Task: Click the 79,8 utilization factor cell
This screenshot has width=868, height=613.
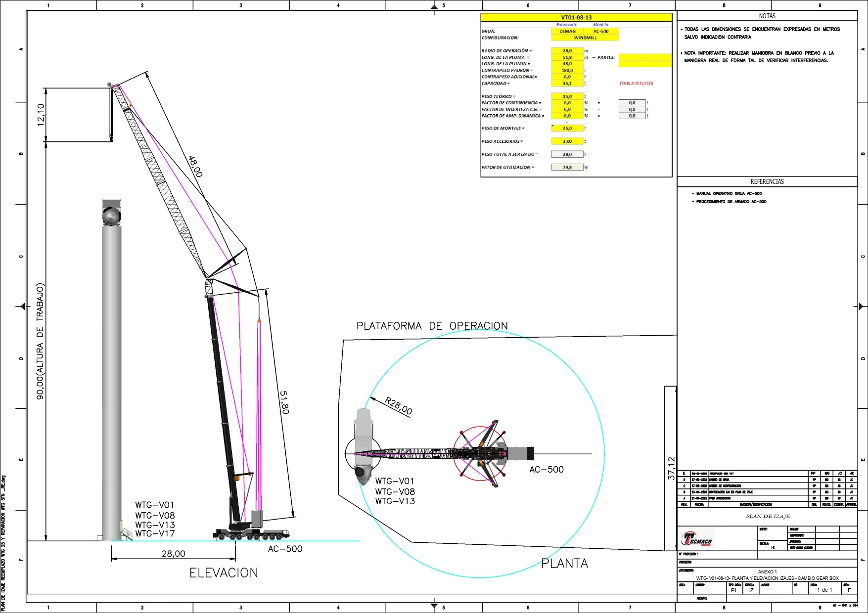Action: click(567, 168)
